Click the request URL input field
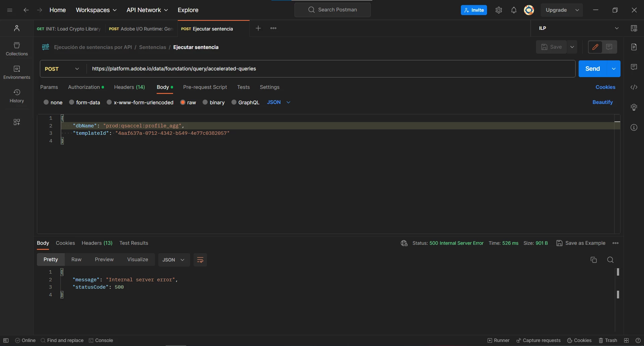The height and width of the screenshot is (346, 644). coord(331,69)
